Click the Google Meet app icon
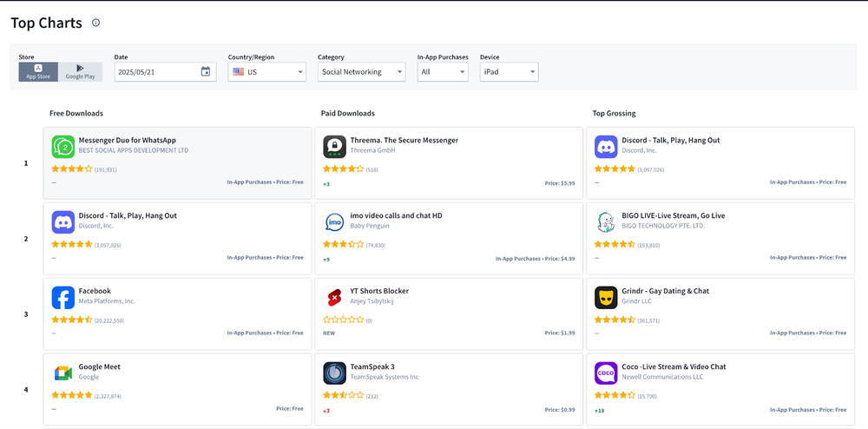 pos(62,373)
